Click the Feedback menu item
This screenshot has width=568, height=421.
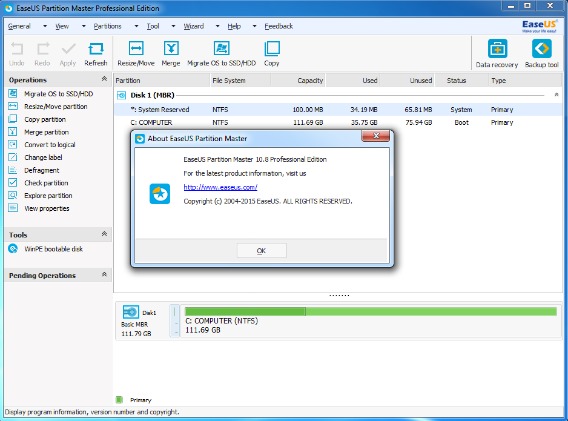click(279, 26)
